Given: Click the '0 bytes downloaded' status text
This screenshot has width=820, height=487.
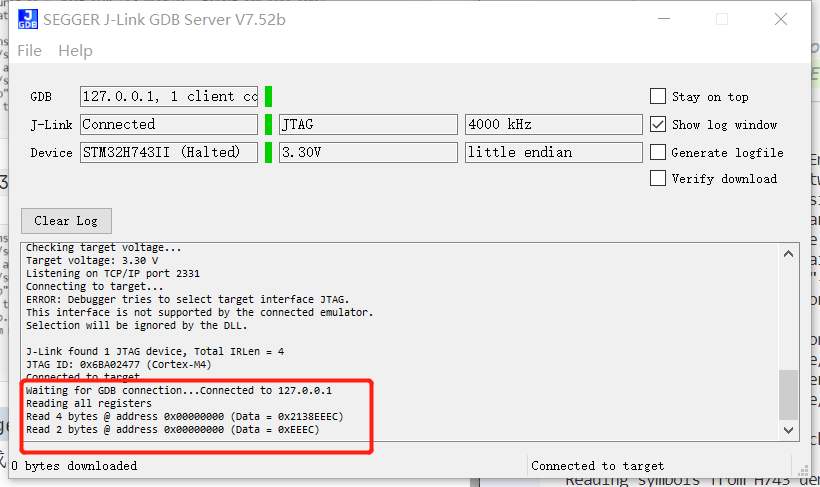Looking at the screenshot, I should point(74,466).
